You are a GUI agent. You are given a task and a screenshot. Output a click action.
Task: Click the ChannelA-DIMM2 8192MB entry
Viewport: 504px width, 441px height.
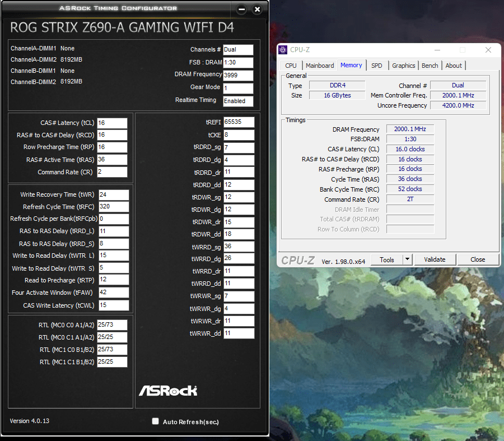pyautogui.click(x=46, y=59)
